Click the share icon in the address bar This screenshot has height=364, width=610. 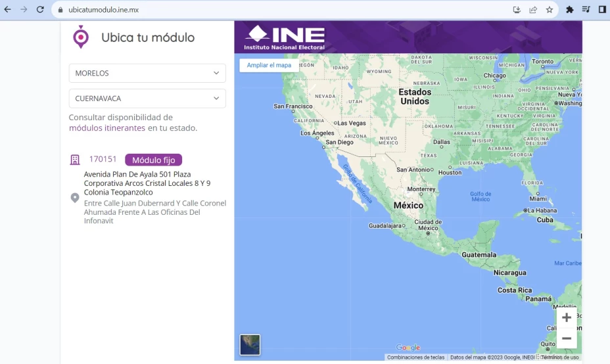pyautogui.click(x=533, y=10)
